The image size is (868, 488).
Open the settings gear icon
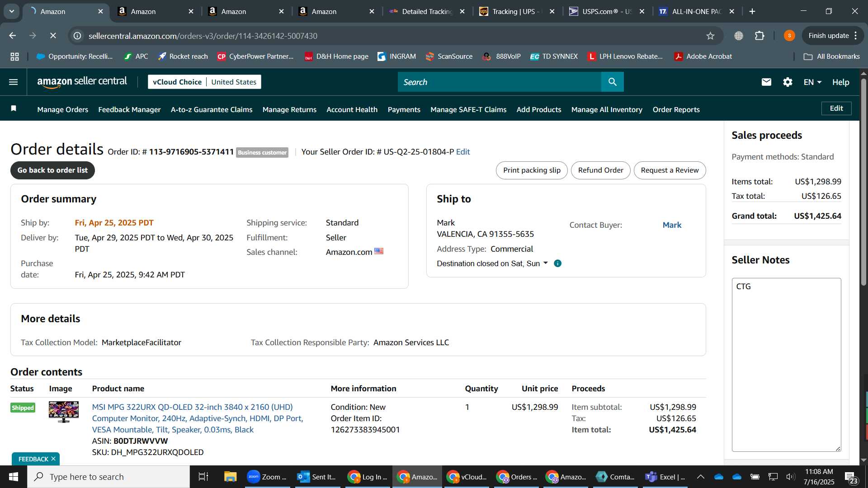coord(788,82)
